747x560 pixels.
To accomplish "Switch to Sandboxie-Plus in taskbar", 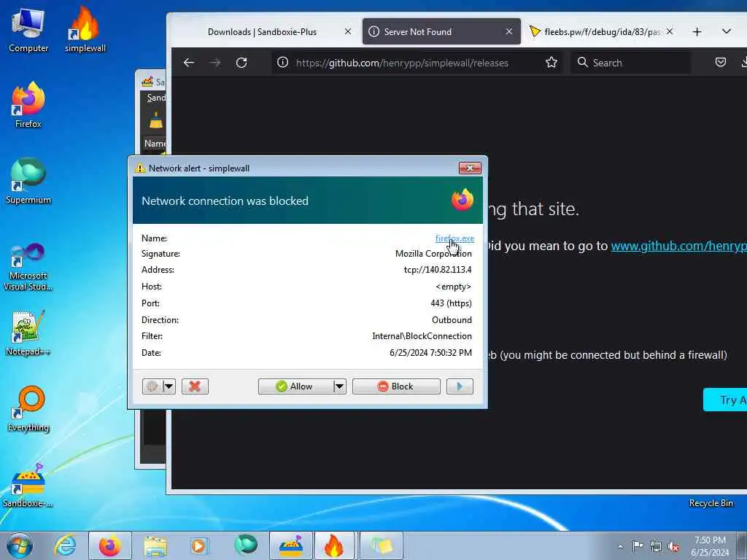I will (291, 545).
